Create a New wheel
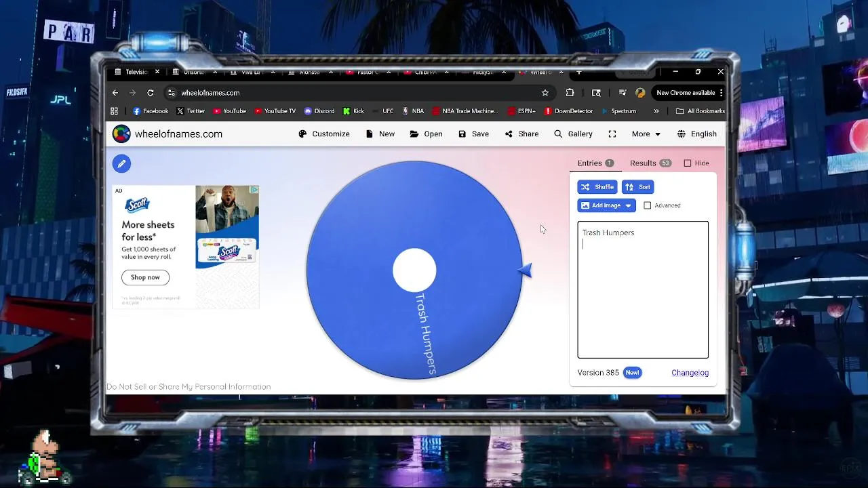Image resolution: width=868 pixels, height=488 pixels. [x=380, y=134]
